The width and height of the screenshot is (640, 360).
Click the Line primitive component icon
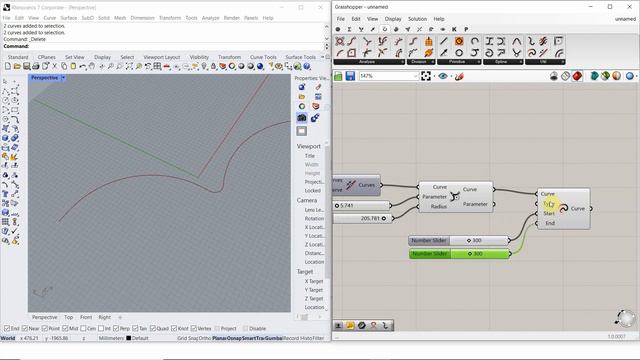click(x=444, y=41)
